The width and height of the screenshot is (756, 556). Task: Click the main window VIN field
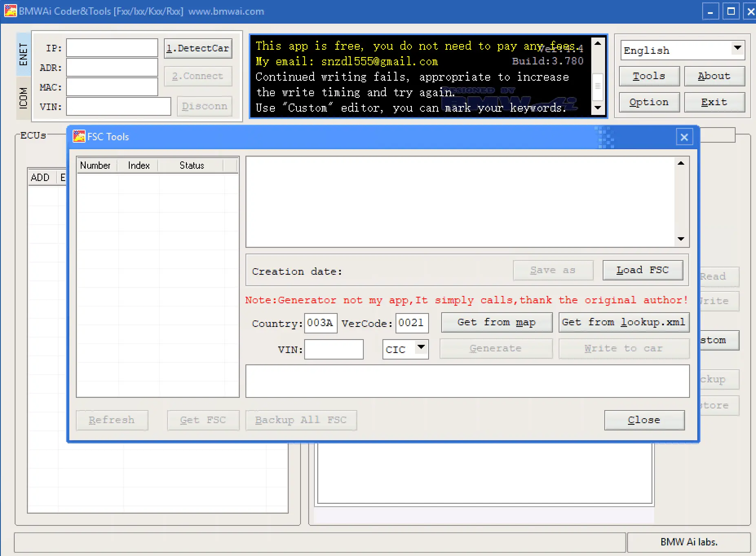(119, 106)
